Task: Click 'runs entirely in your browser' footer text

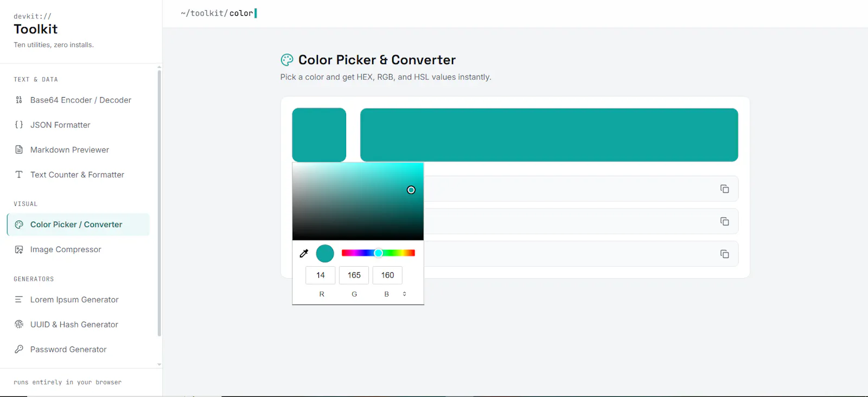Action: pos(68,382)
